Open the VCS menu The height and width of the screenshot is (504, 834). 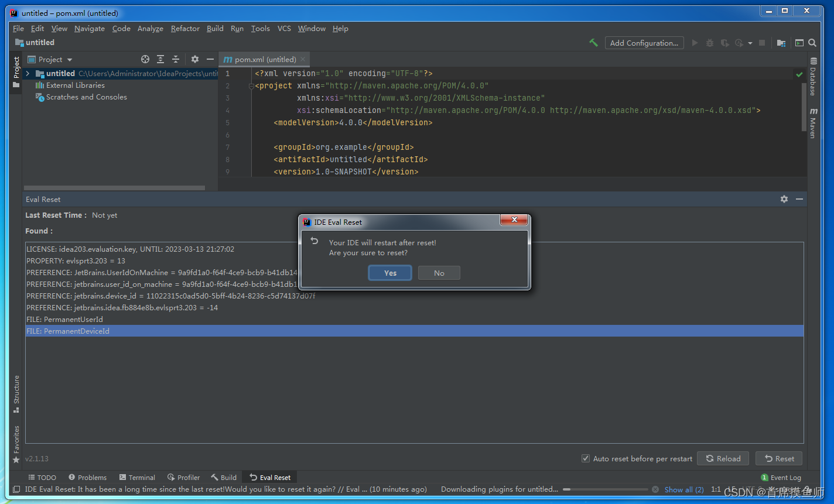coord(284,28)
